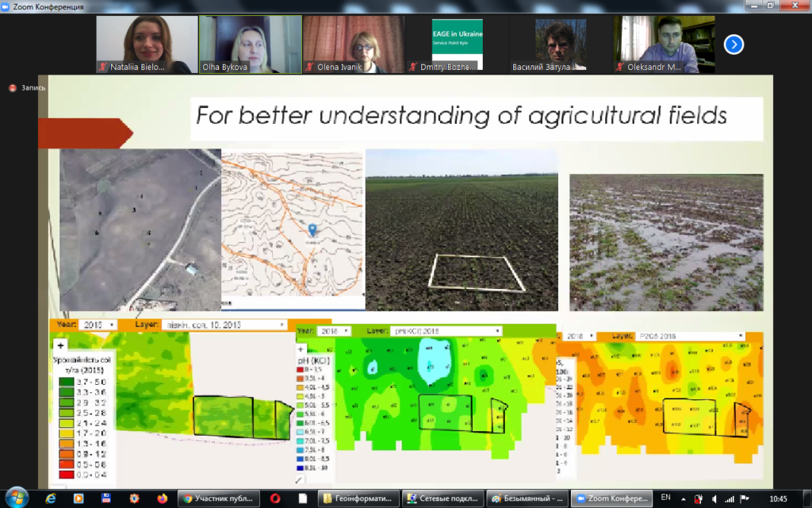Open Windows Media Player taskbar icon
Screen dimensions: 812x508
coord(78,498)
